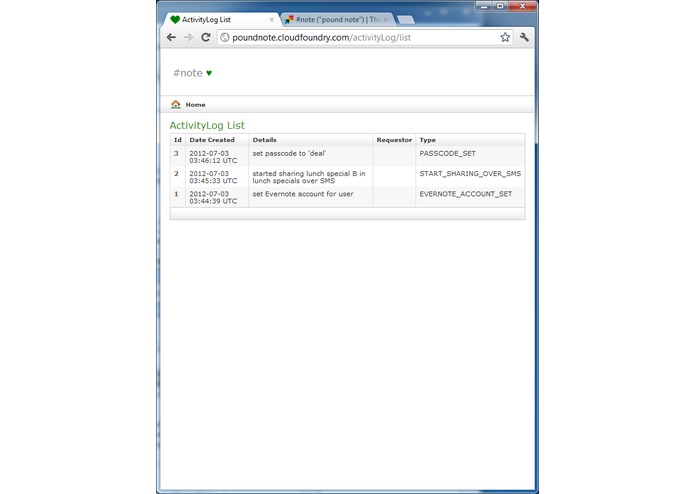Close the #note pound note tab
Screen dimensions: 695x494
click(386, 20)
